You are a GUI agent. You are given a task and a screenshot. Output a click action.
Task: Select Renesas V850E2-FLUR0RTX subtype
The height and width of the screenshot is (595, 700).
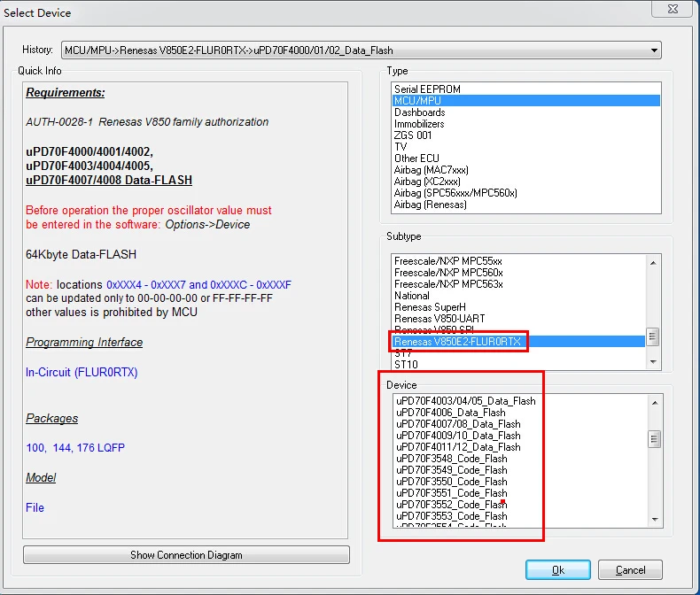point(518,342)
